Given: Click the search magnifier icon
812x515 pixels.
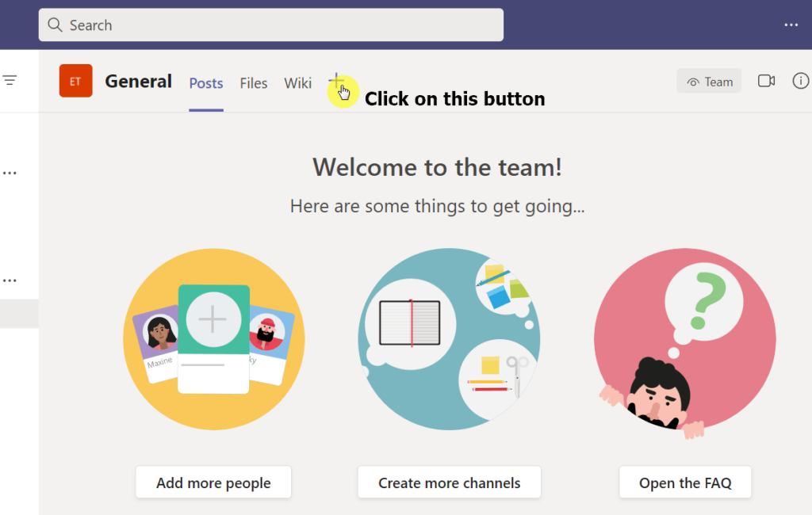Looking at the screenshot, I should coord(55,25).
